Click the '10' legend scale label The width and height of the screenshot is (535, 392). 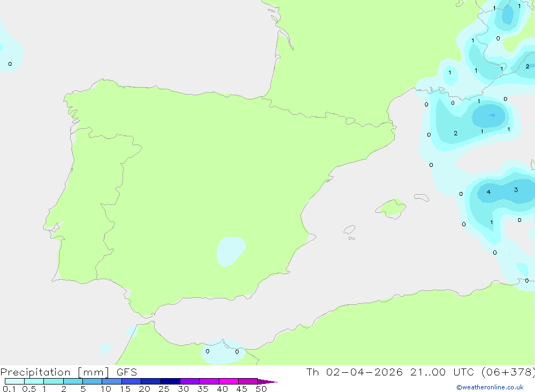click(105, 389)
